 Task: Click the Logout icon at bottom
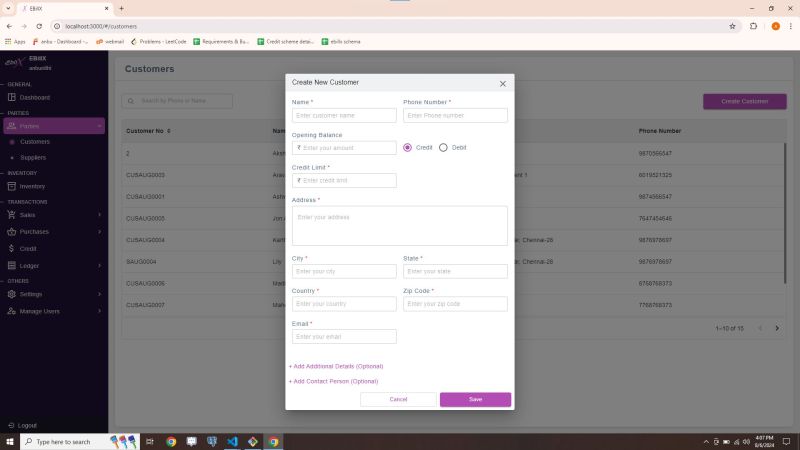[x=11, y=425]
